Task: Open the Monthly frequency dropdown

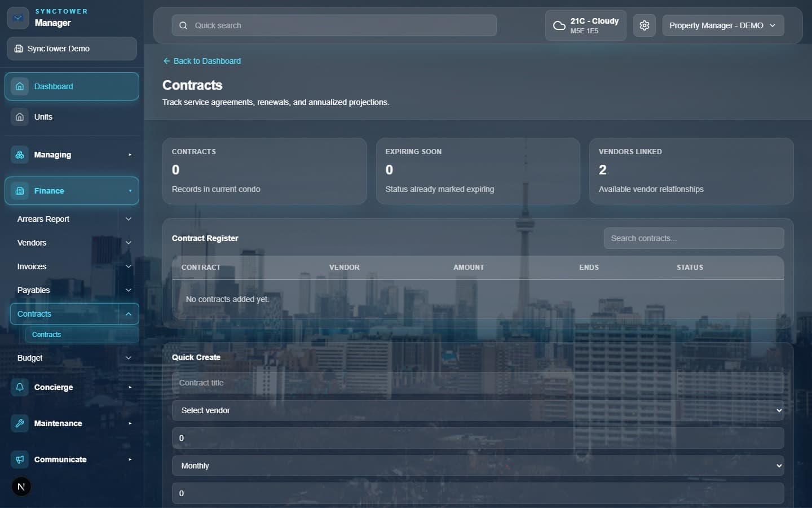Action: click(478, 466)
